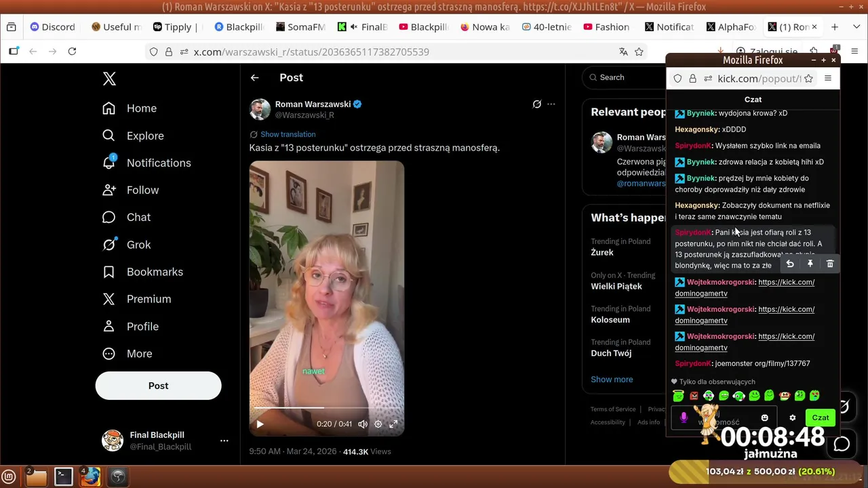Open Profile in the X sidebar
Screen dimensions: 868x488
tap(130, 326)
